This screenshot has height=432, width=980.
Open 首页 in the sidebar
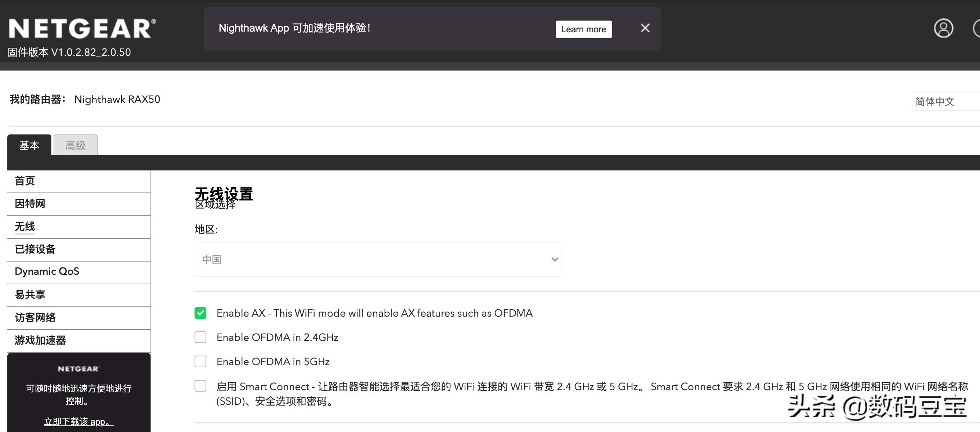click(24, 181)
